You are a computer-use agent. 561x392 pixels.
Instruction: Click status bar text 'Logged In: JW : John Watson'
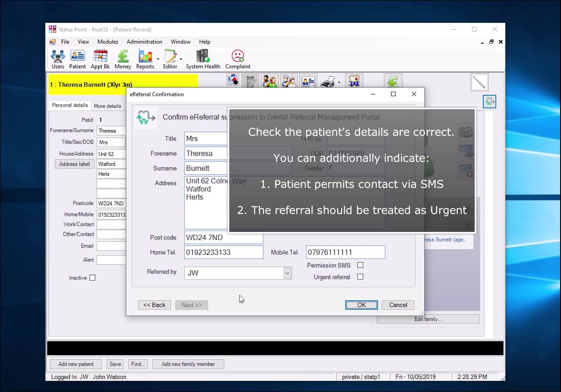point(89,377)
